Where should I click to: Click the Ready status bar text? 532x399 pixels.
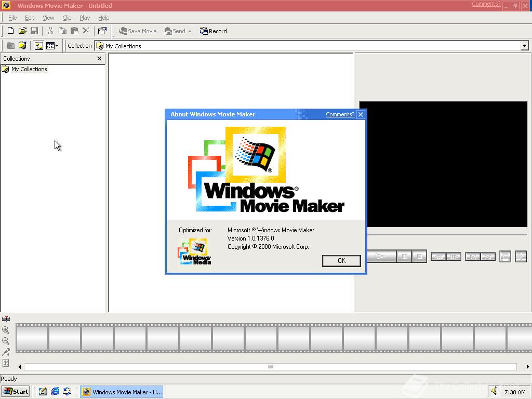9,379
